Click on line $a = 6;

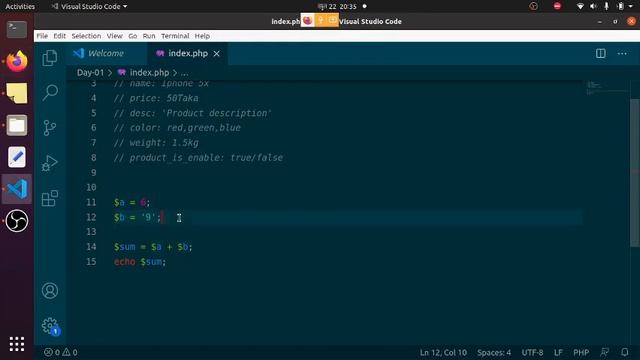tap(132, 202)
